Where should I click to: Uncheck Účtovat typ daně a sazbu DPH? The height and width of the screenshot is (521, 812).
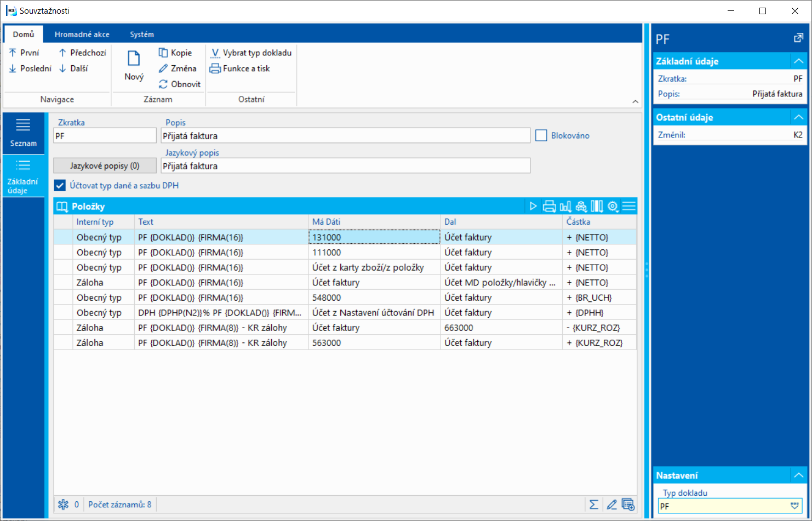coord(60,186)
